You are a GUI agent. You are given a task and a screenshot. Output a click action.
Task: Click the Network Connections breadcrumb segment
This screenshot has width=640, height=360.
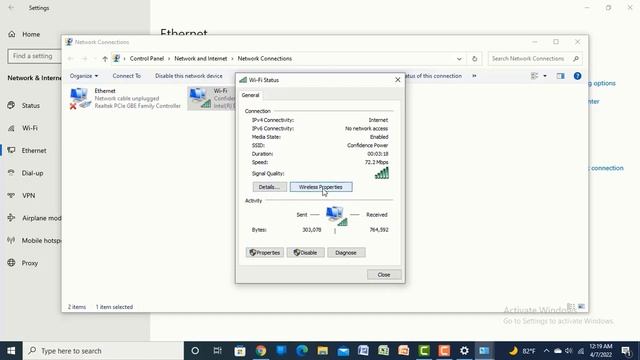[264, 59]
